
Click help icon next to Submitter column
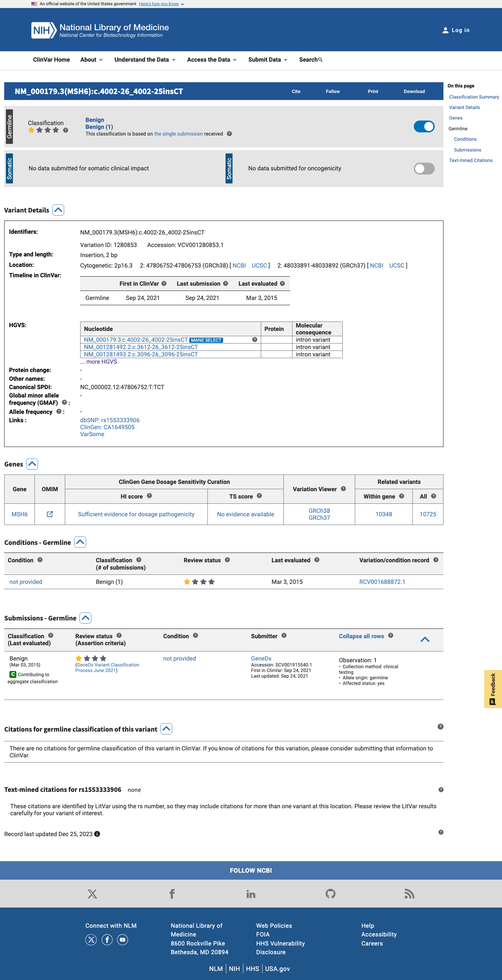point(284,636)
